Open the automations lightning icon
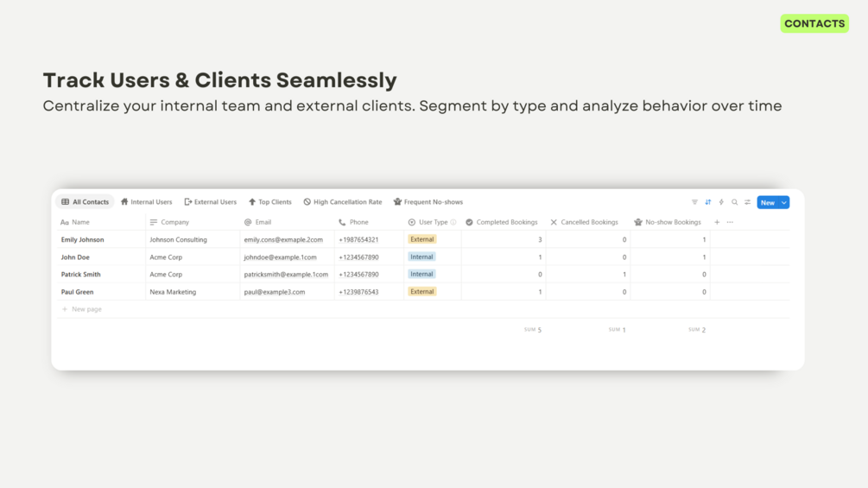 pos(721,202)
